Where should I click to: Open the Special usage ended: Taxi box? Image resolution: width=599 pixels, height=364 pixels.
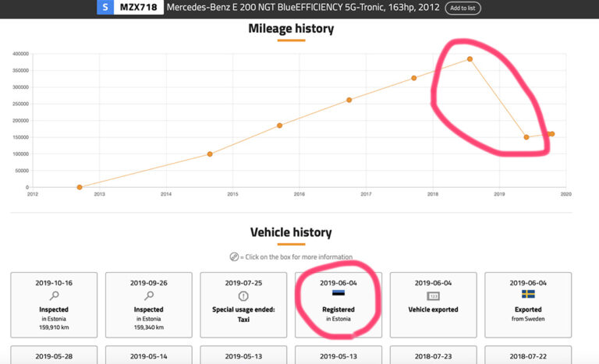243,305
